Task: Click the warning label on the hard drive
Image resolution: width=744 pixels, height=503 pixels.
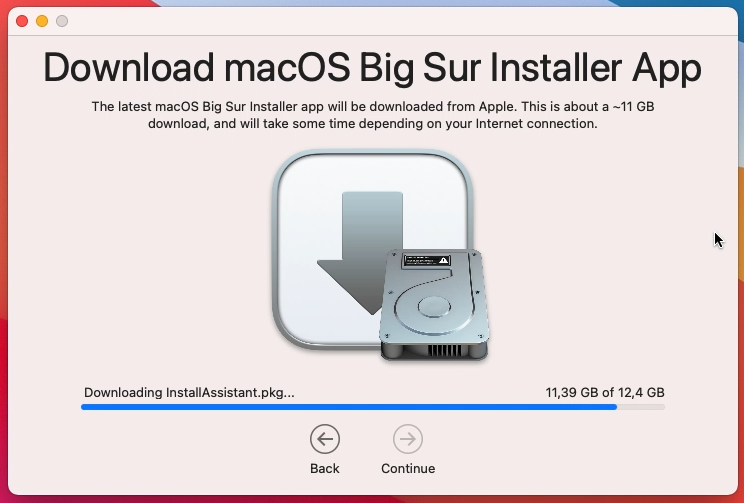Action: tap(426, 260)
